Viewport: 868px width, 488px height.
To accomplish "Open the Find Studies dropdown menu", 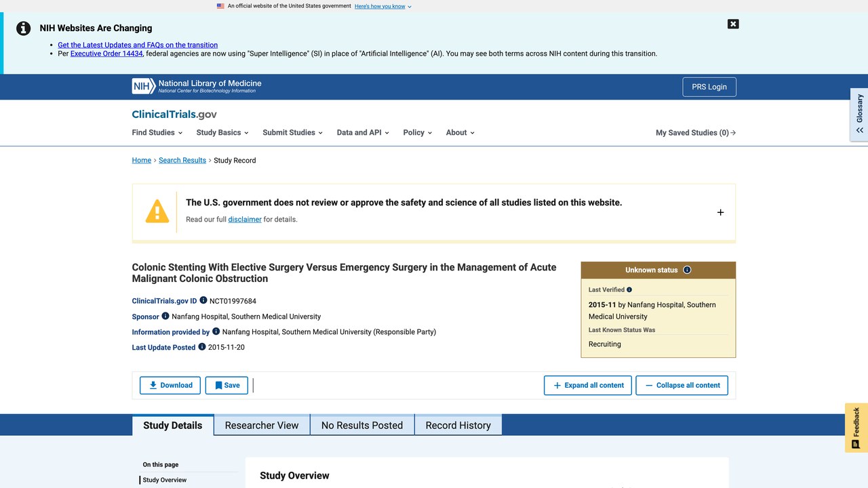I will 157,133.
